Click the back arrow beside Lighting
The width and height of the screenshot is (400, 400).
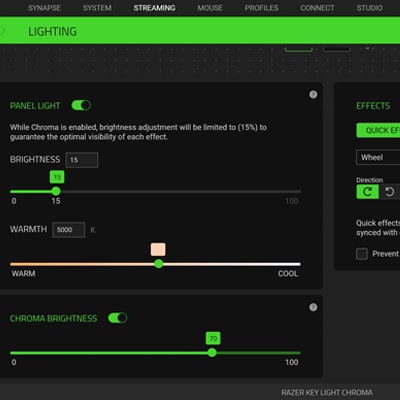pyautogui.click(x=3, y=31)
